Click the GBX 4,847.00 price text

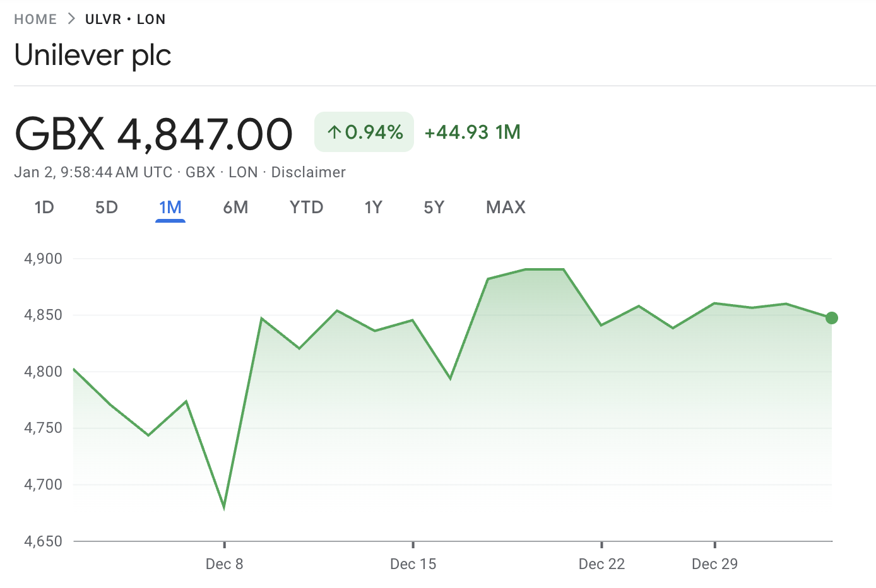[153, 132]
